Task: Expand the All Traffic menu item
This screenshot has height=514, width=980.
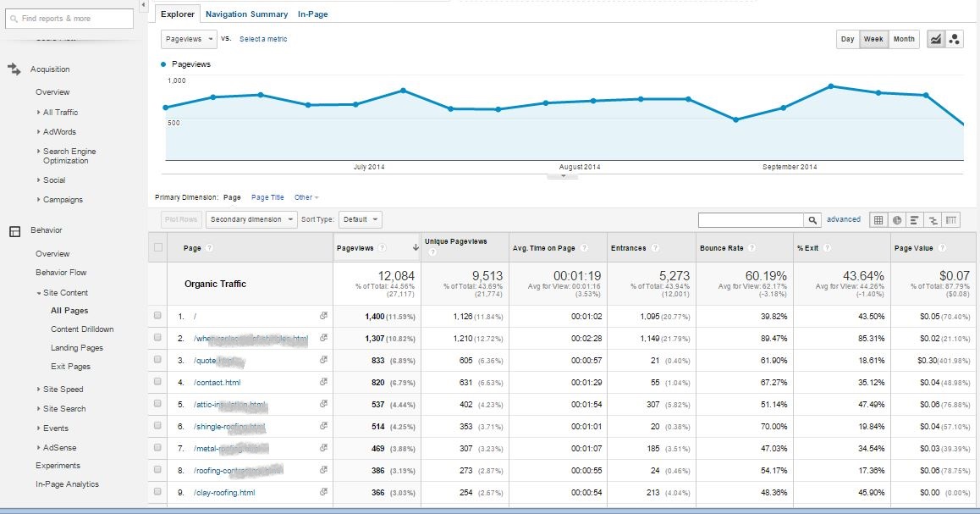Action: pyautogui.click(x=60, y=112)
